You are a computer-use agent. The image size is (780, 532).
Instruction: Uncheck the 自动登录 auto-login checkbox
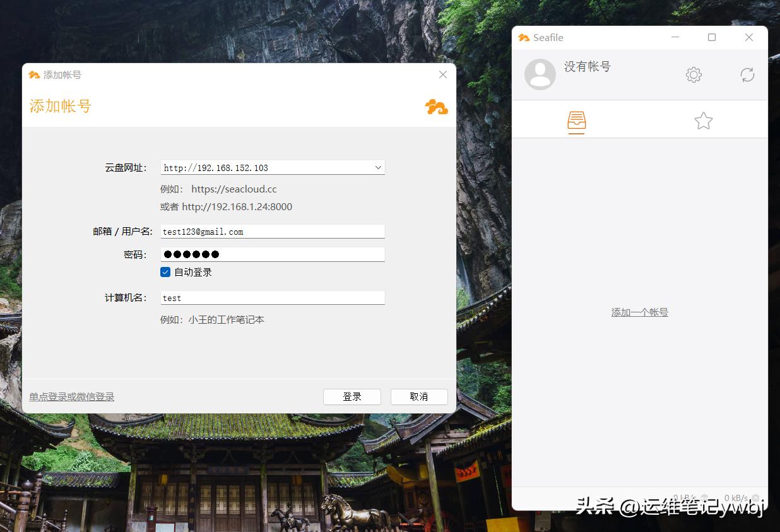pyautogui.click(x=165, y=272)
